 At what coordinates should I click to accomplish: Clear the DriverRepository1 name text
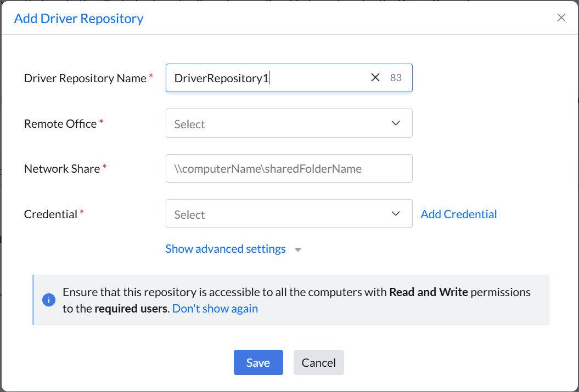coord(375,77)
